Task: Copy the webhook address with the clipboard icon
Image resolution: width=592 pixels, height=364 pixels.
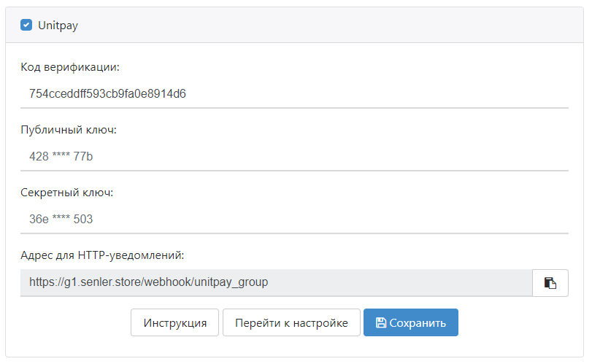Action: [x=550, y=282]
